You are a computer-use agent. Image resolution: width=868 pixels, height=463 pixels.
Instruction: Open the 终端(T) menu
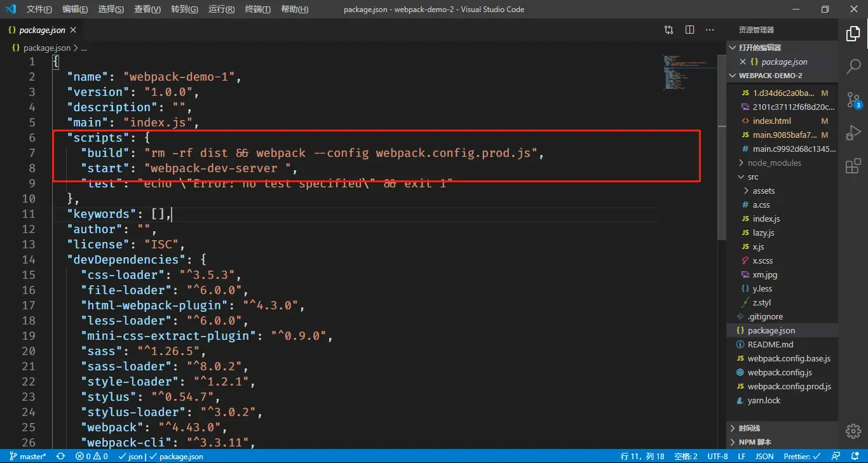pos(257,10)
